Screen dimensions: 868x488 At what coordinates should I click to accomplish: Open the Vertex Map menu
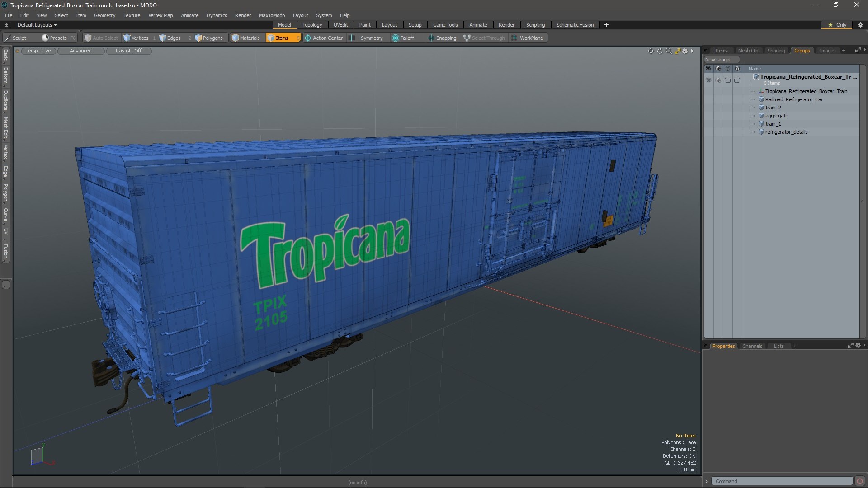(160, 15)
